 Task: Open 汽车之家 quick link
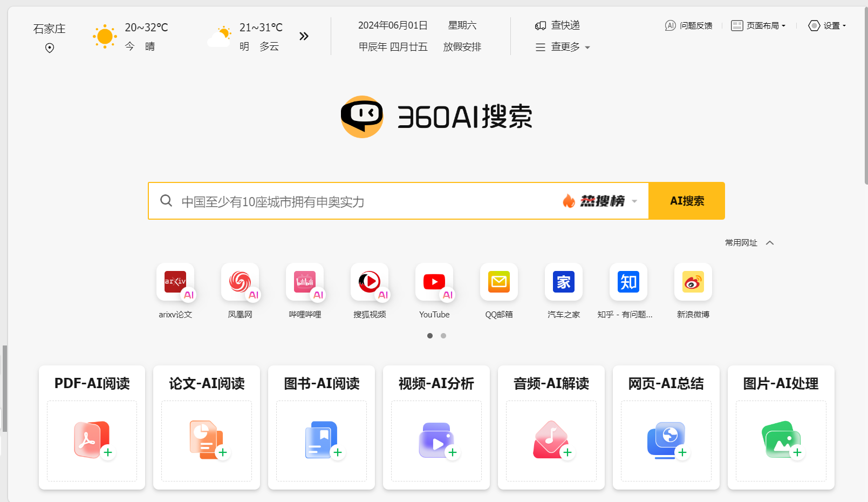click(563, 282)
